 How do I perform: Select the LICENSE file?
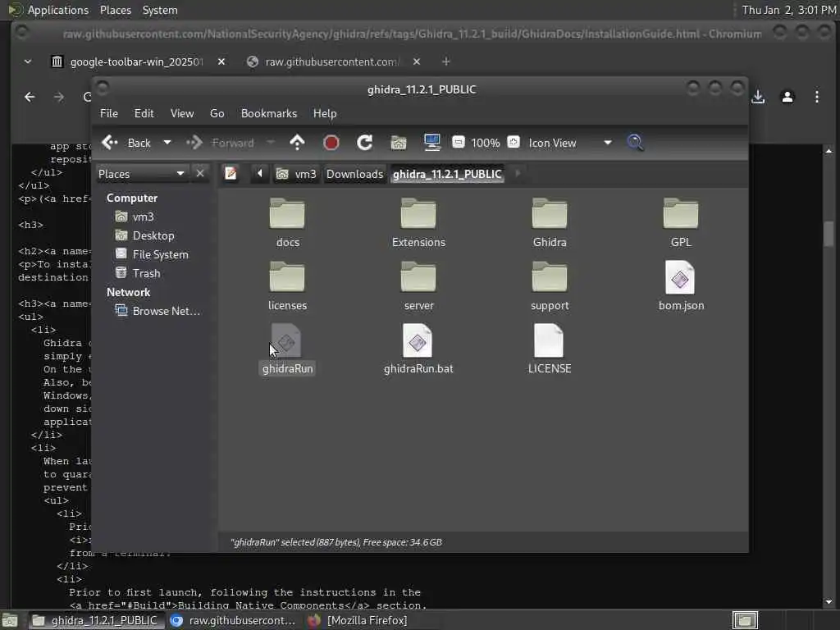tap(550, 349)
